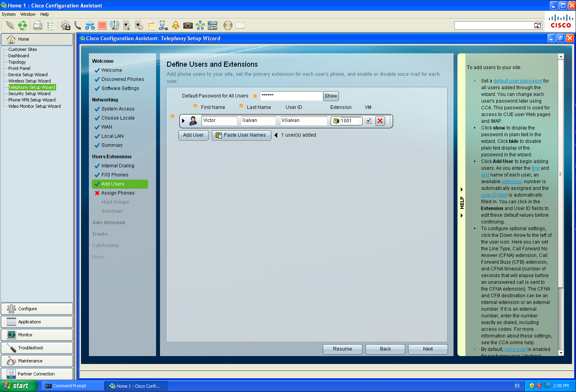Show the default password in plain text

tap(331, 96)
